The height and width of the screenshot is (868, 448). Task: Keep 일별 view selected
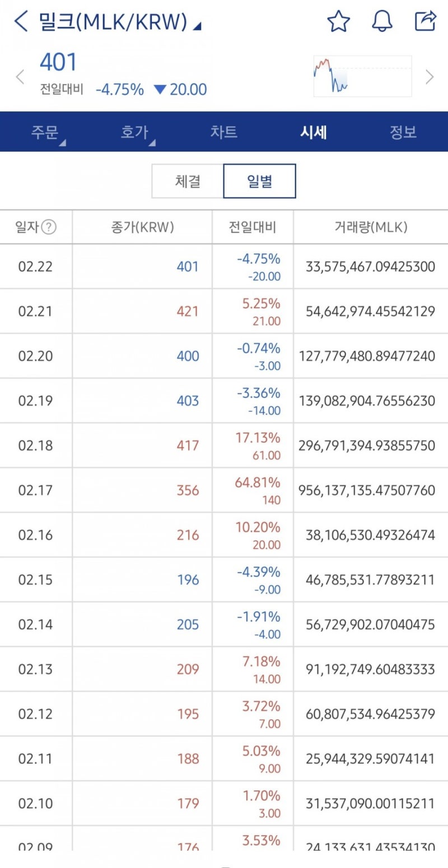point(260,181)
